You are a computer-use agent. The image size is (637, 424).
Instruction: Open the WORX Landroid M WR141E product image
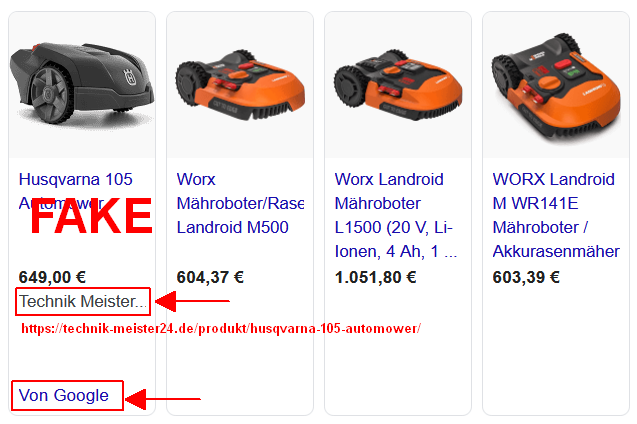[556, 85]
